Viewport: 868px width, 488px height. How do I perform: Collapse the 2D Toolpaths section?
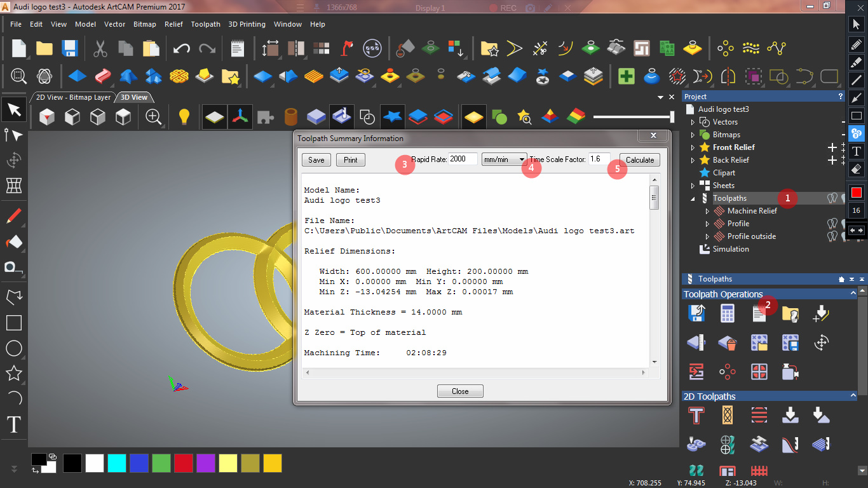pos(853,396)
